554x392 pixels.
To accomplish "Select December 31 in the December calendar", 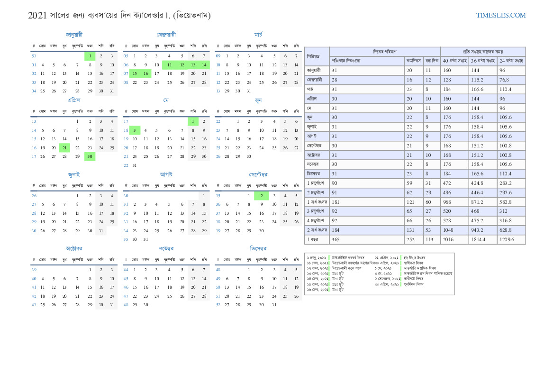I will point(274,305).
